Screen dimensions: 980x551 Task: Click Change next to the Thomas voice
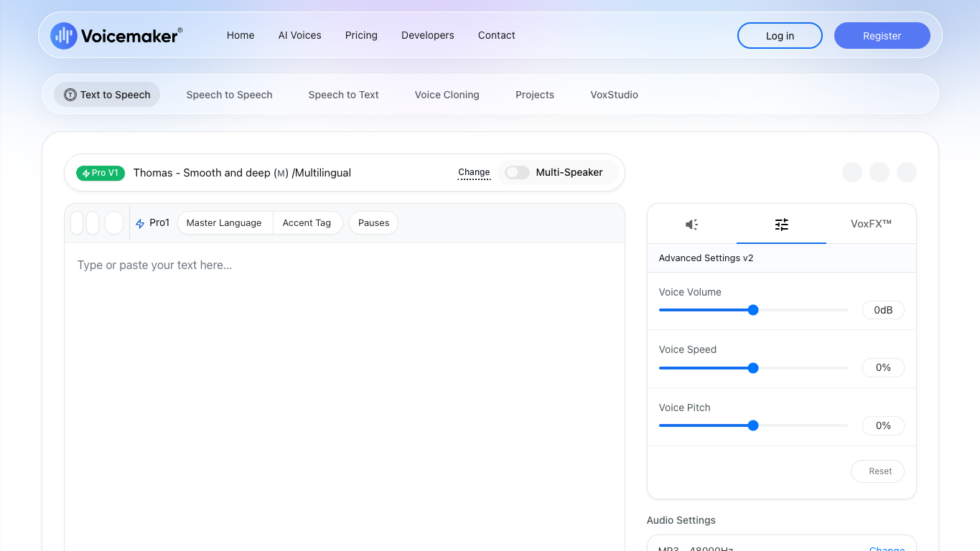click(474, 172)
